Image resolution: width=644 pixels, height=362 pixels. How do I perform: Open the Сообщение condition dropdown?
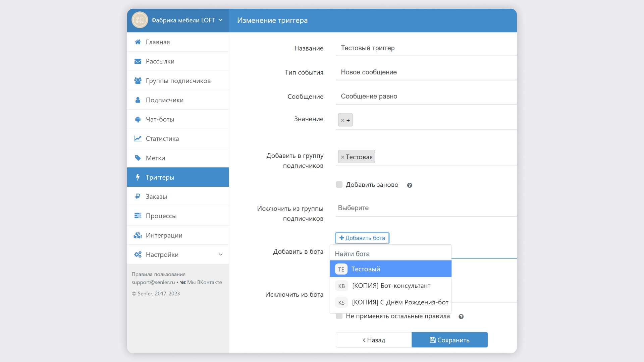pyautogui.click(x=426, y=96)
